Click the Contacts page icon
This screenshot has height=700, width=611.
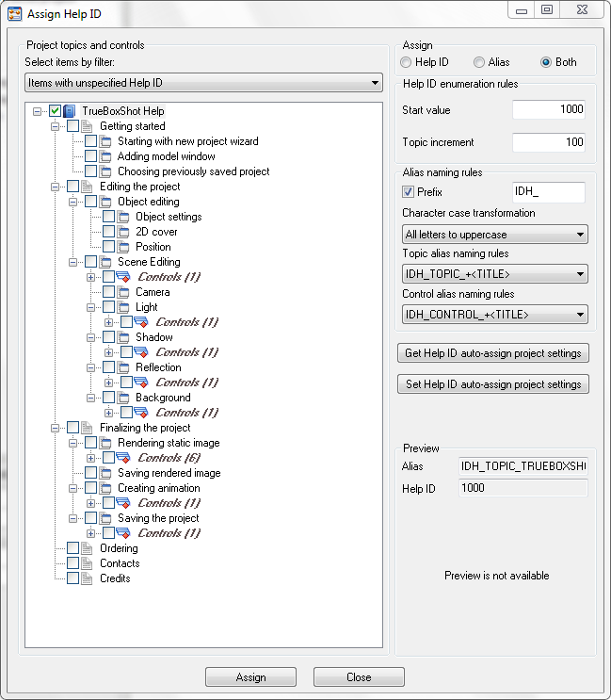tap(87, 563)
